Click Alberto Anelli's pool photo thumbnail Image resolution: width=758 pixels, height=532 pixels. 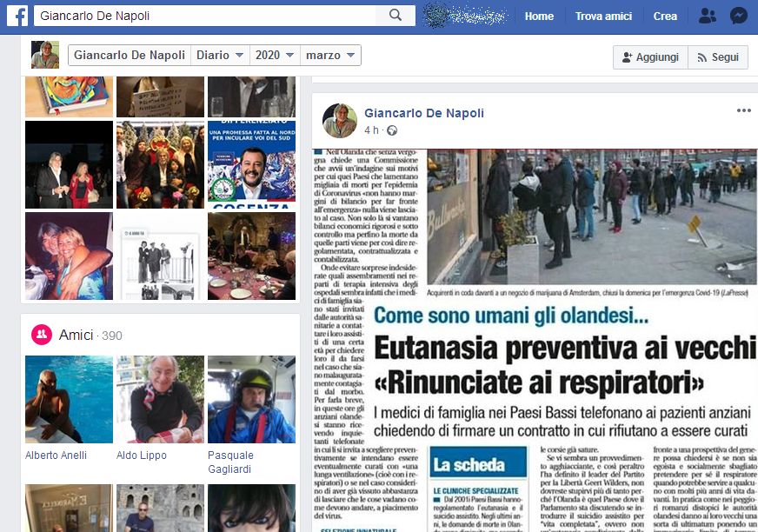[x=70, y=400]
